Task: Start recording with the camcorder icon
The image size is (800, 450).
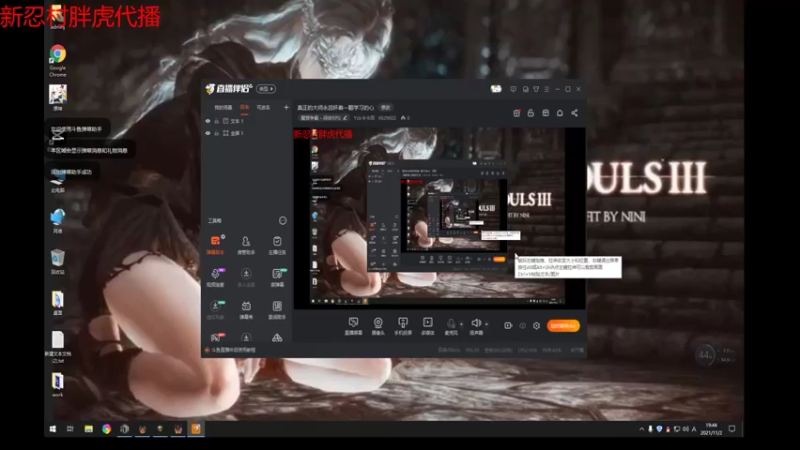Action: [x=508, y=326]
